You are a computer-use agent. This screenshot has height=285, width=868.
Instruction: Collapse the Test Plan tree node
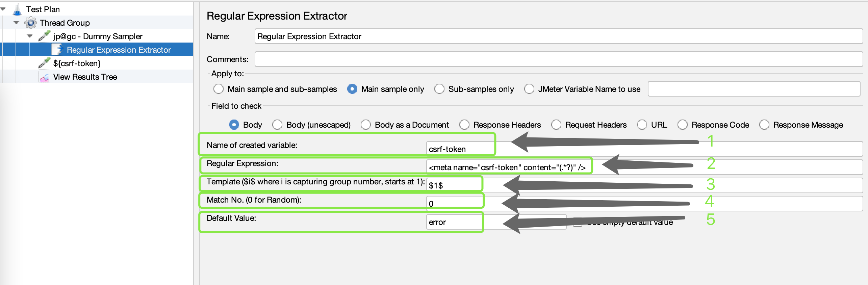[x=3, y=9]
